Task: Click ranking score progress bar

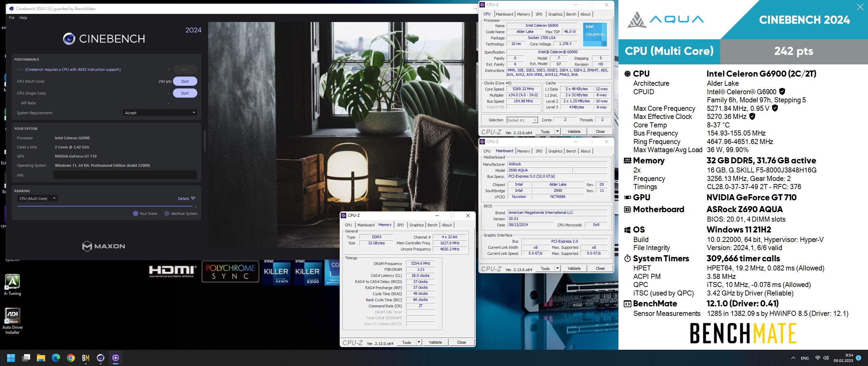Action: (x=105, y=206)
